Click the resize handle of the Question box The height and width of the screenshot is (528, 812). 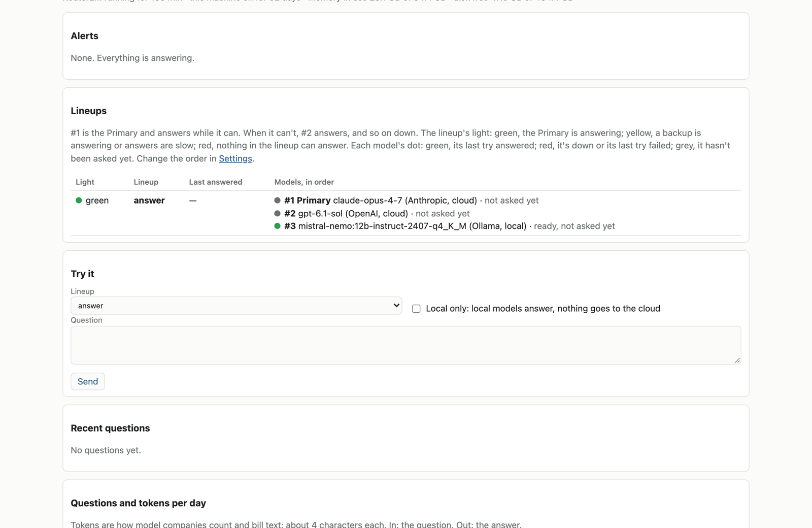coord(737,360)
